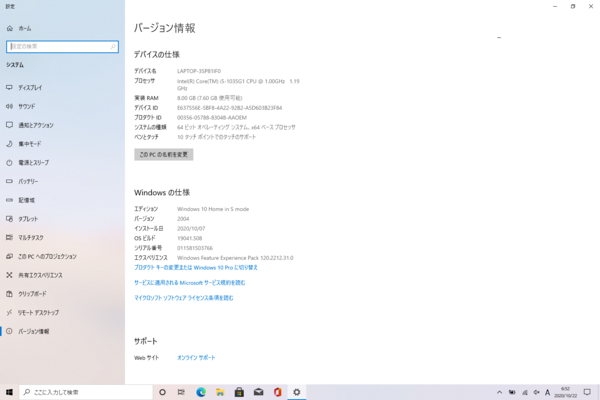Open オンライン サポート link

coord(196,358)
